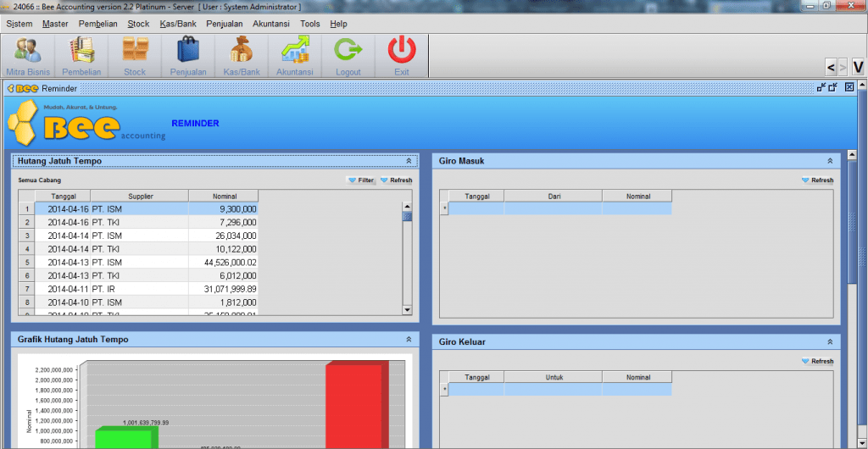The width and height of the screenshot is (868, 449).
Task: Open the Penjualan menu
Action: [225, 24]
